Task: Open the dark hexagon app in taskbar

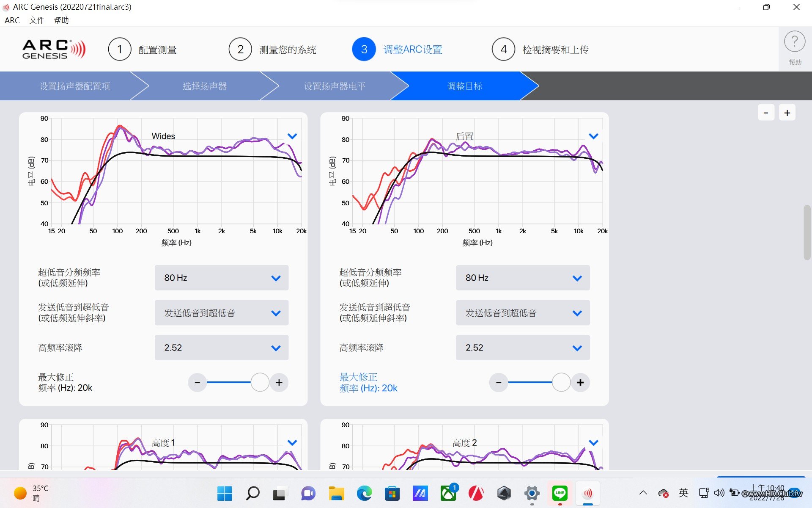Action: coord(504,493)
